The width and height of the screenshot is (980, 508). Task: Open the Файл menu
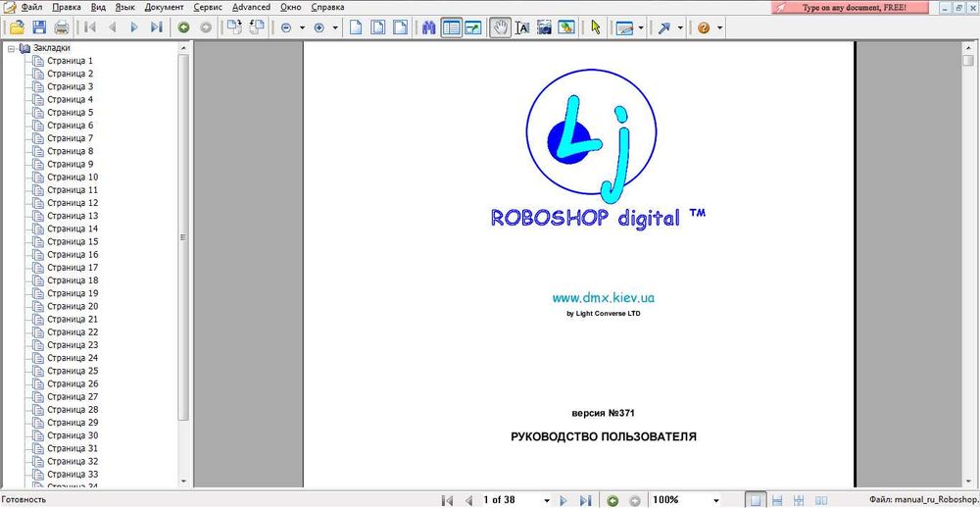pos(32,8)
